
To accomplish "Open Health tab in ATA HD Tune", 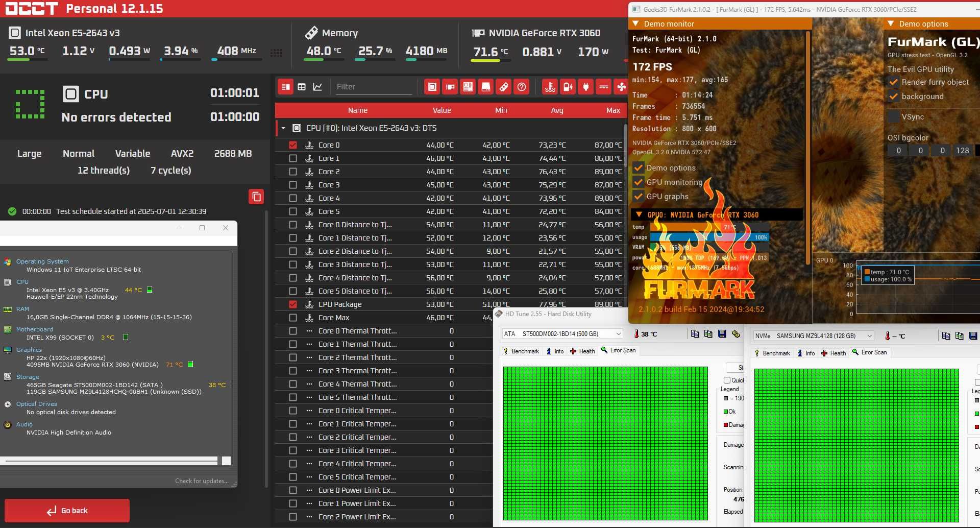I will 582,351.
